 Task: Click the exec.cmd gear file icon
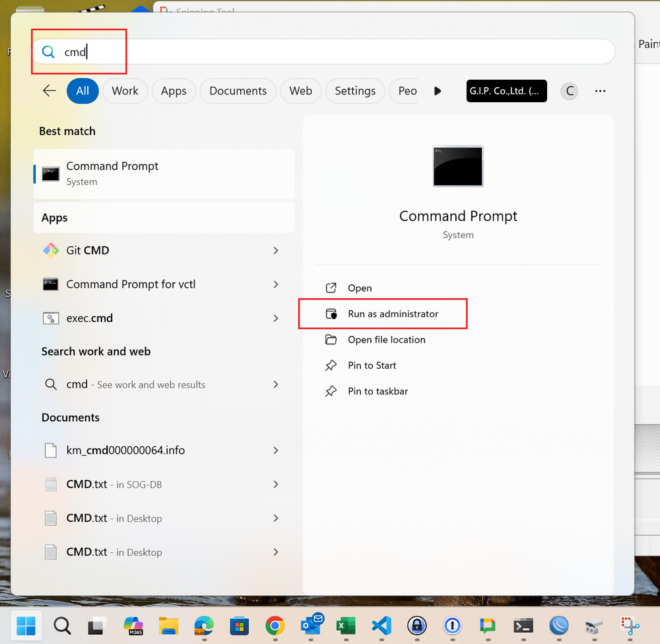tap(51, 318)
